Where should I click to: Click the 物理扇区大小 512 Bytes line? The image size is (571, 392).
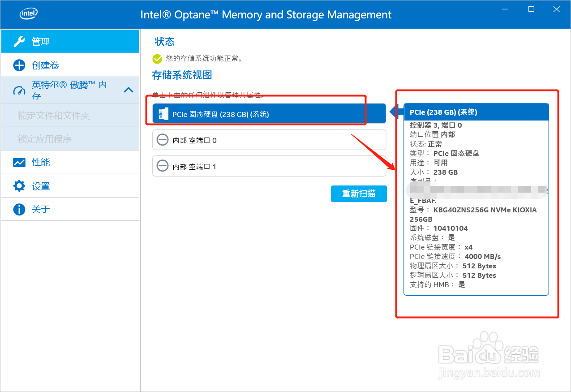click(453, 266)
